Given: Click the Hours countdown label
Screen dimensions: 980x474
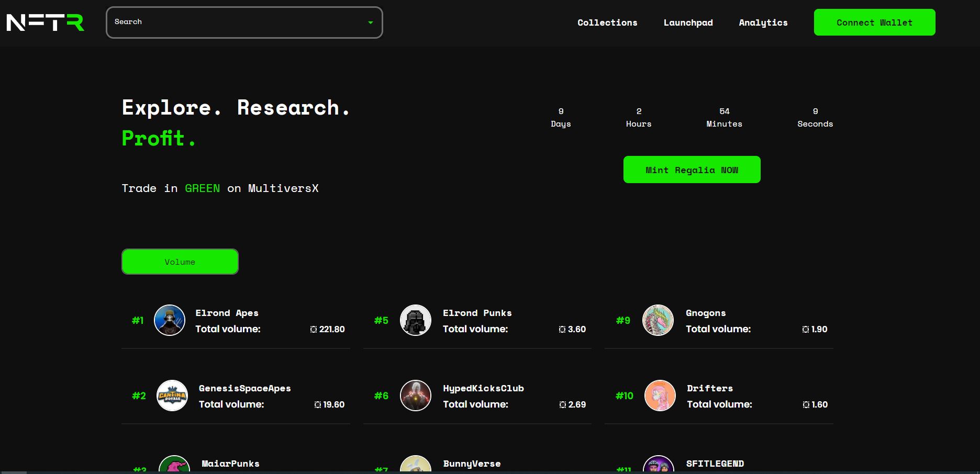Looking at the screenshot, I should pos(639,124).
